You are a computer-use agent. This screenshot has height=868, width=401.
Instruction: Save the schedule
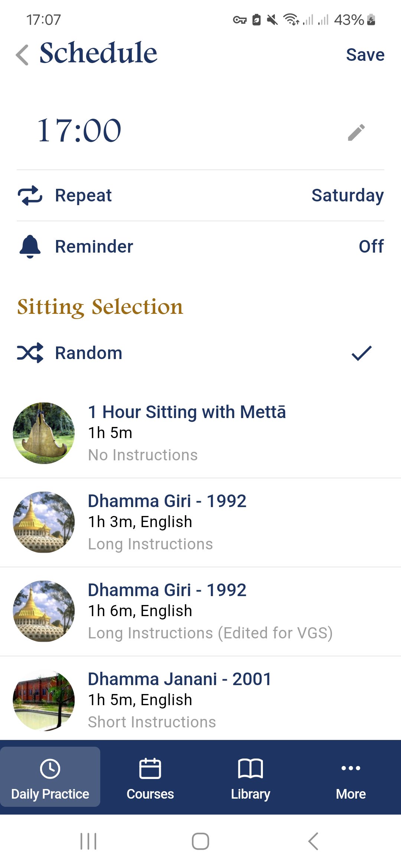(365, 55)
